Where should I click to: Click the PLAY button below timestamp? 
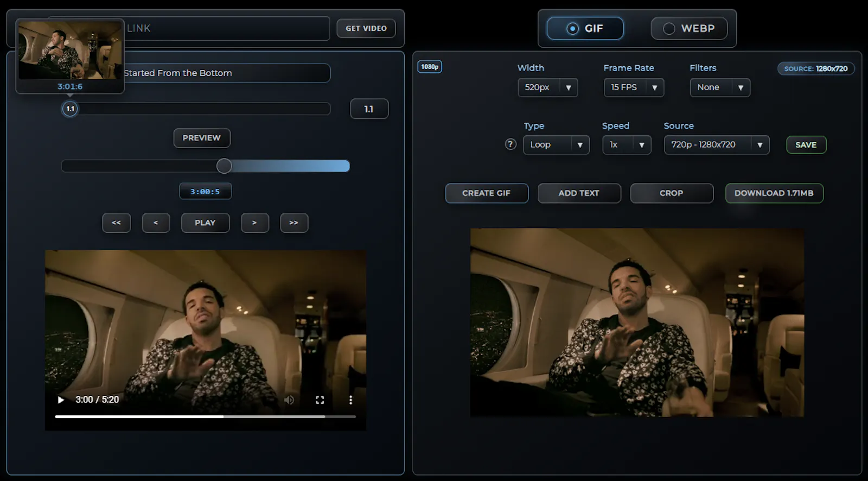[205, 223]
